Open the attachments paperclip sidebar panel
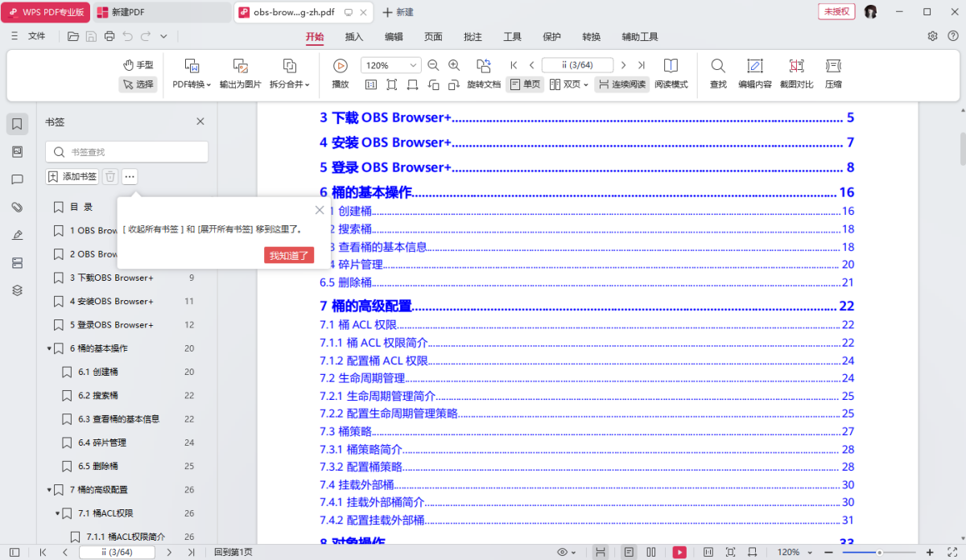The image size is (966, 560). tap(18, 207)
